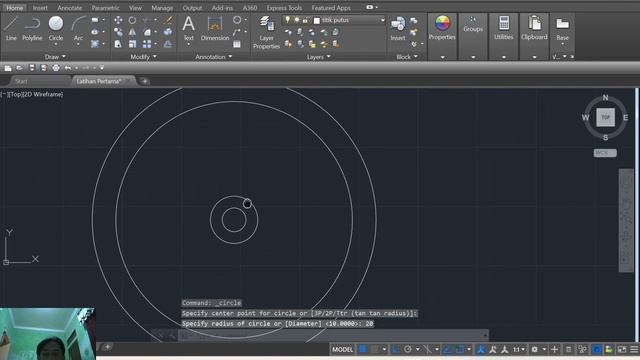The image size is (640, 360).
Task: Open the Clipboard panel
Action: (534, 27)
